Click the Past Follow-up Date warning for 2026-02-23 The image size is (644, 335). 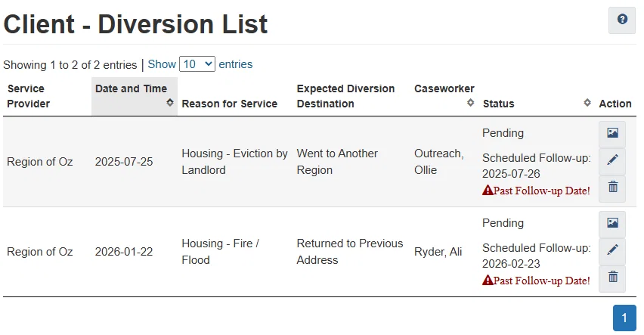tap(536, 281)
